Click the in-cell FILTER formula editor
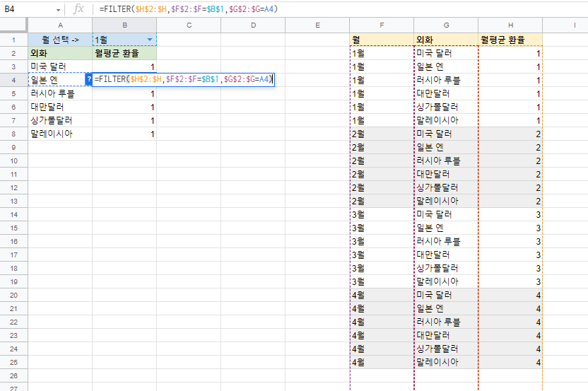 point(184,79)
